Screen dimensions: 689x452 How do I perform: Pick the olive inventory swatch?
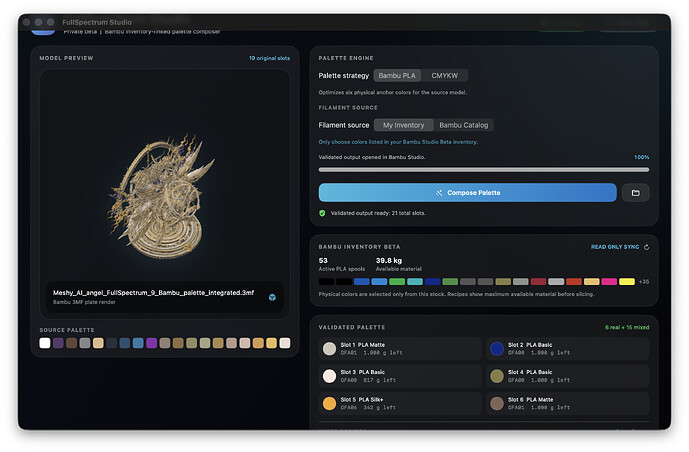point(503,282)
